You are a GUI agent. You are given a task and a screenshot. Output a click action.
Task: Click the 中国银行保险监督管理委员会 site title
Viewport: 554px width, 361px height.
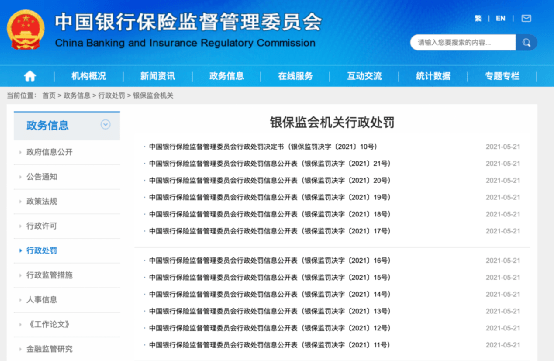[188, 22]
